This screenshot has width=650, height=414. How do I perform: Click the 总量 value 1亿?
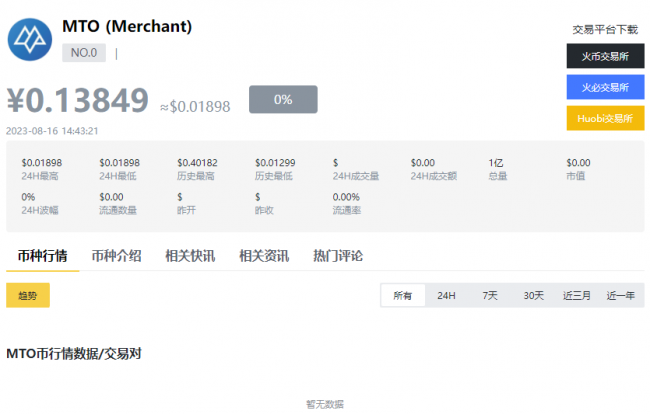pos(496,162)
